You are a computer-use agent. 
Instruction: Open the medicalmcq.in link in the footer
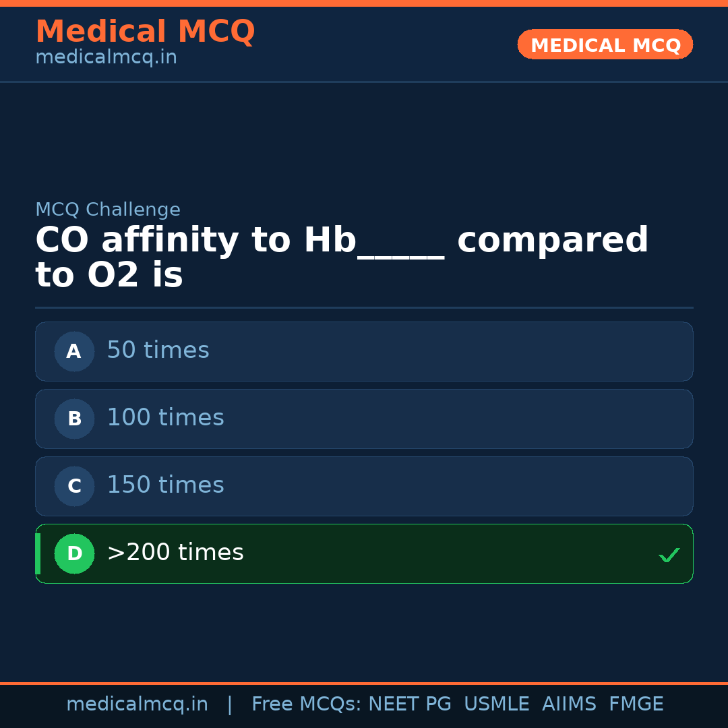(137, 704)
